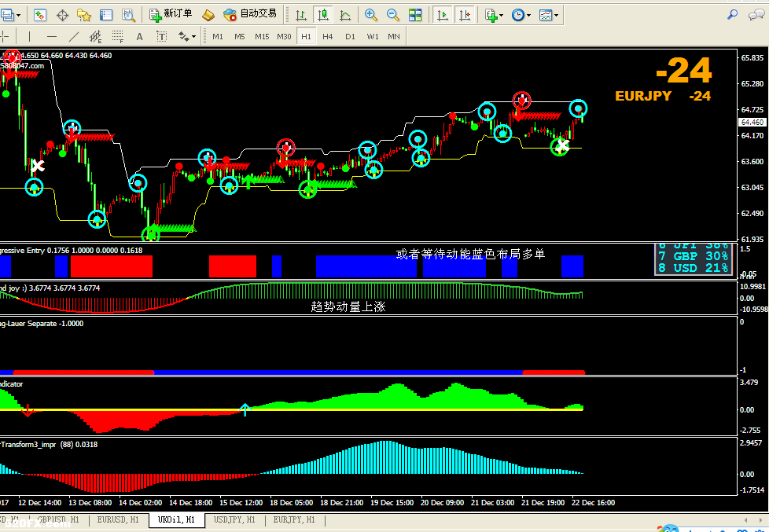The width and height of the screenshot is (769, 532).
Task: Select the MN timeframe
Action: tap(394, 36)
